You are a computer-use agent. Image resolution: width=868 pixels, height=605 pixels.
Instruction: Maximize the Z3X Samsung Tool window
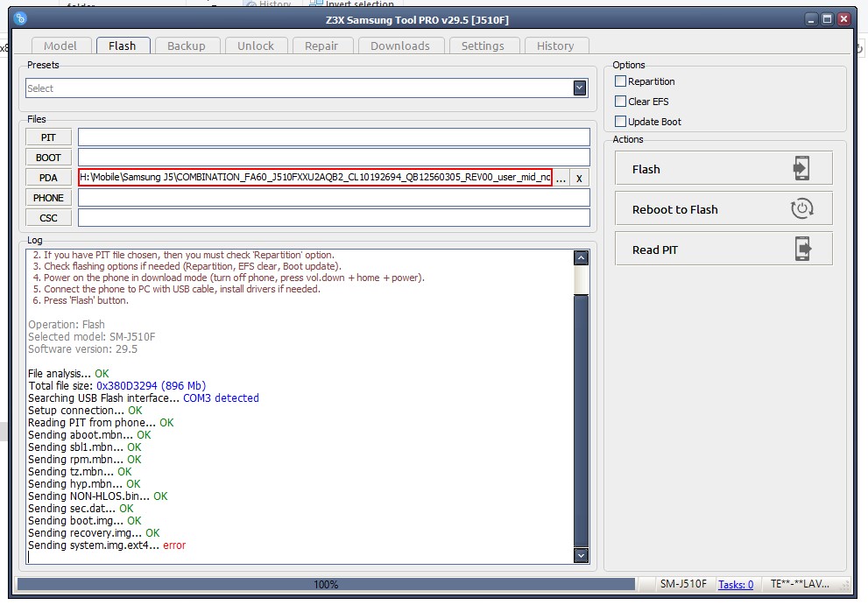[827, 19]
